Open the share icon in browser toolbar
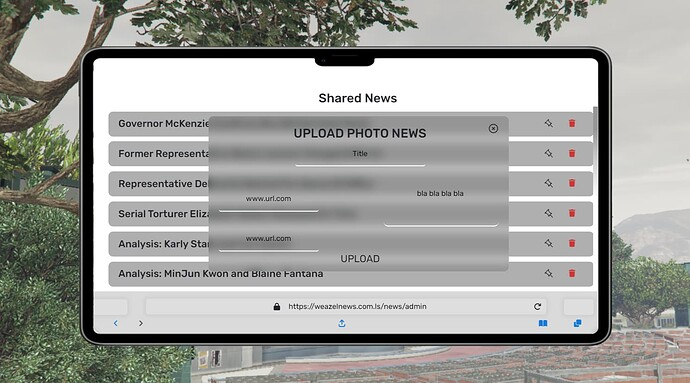Image resolution: width=690 pixels, height=383 pixels. [341, 324]
